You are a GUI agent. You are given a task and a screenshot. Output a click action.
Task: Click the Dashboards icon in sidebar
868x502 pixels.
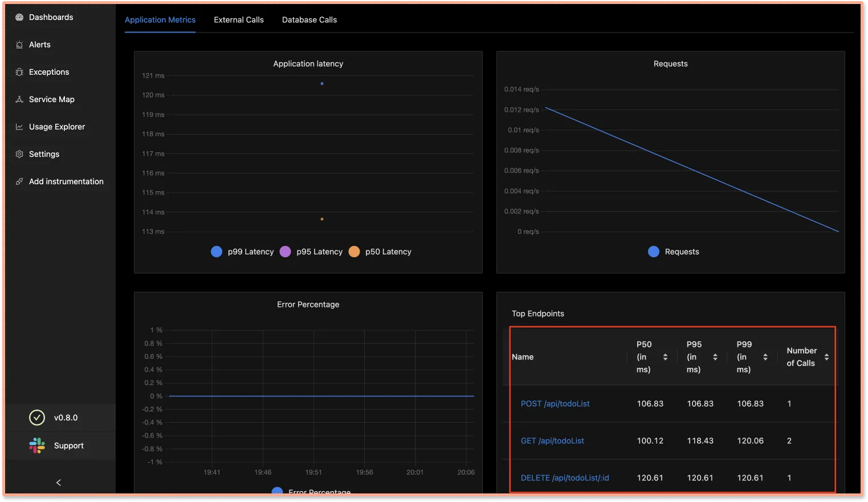[x=19, y=17]
